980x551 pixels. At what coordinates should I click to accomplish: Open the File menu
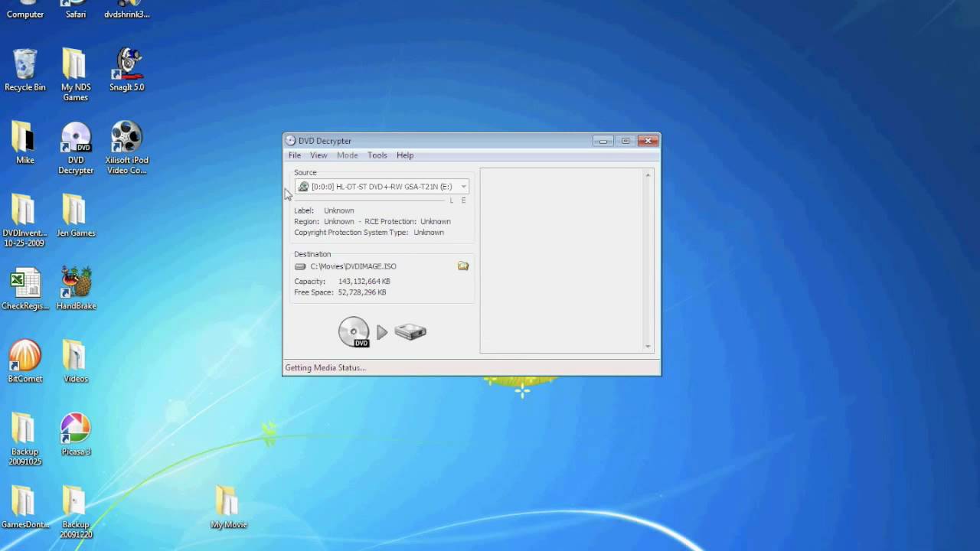(x=295, y=155)
